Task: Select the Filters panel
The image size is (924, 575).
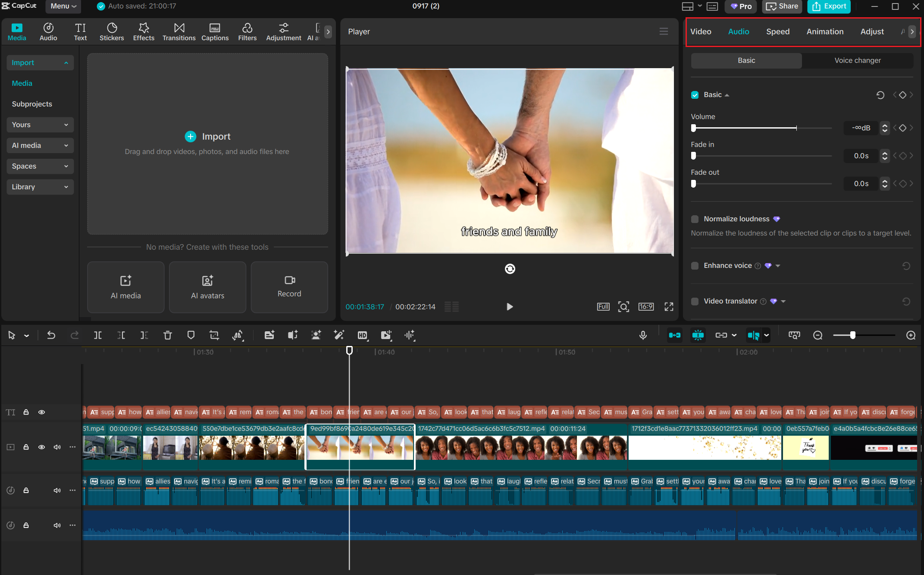Action: [x=247, y=31]
